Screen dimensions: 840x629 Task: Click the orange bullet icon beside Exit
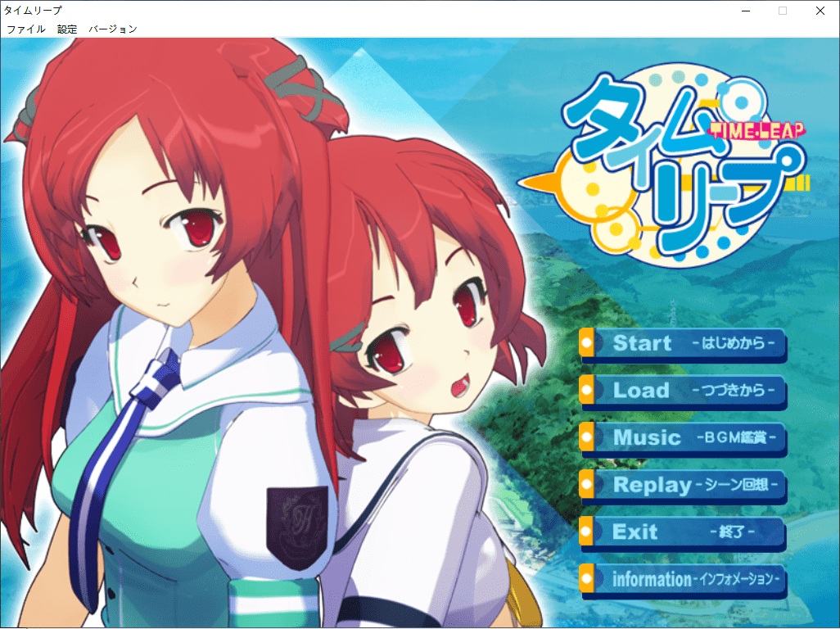587,532
